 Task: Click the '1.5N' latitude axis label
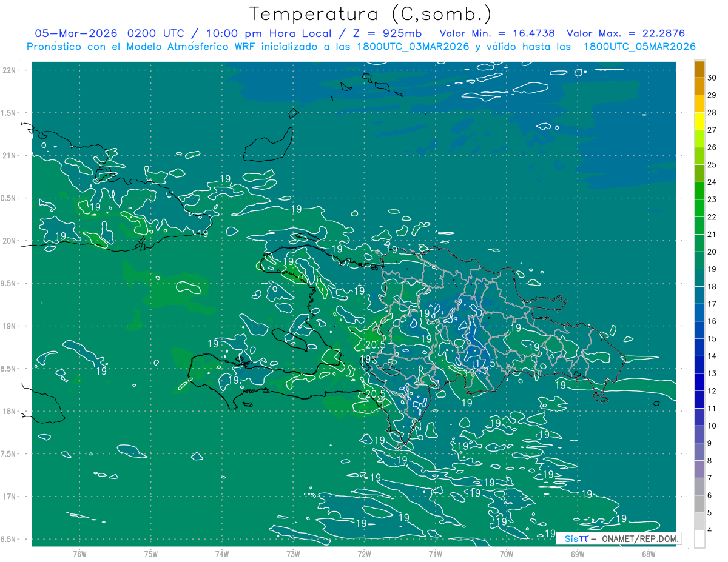(10, 113)
